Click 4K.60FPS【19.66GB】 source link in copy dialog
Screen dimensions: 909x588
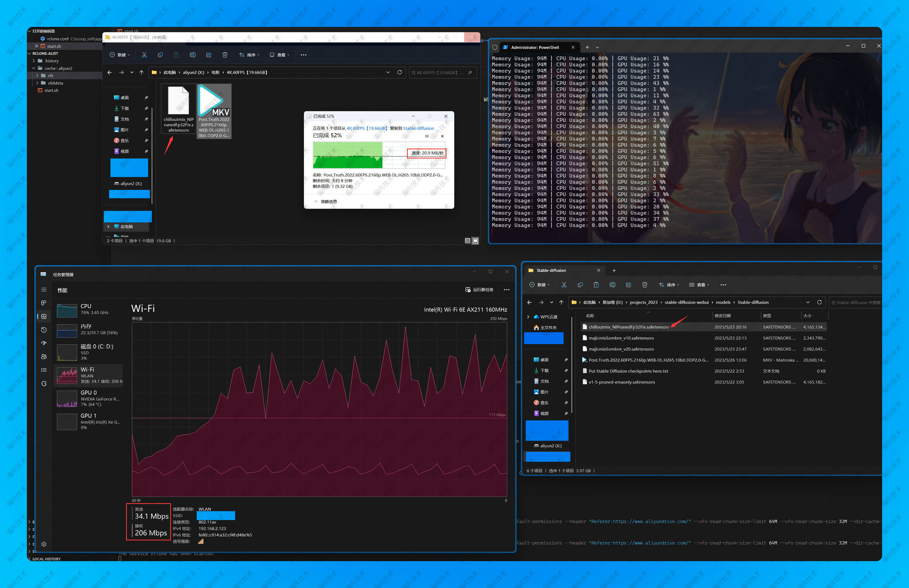pos(367,128)
